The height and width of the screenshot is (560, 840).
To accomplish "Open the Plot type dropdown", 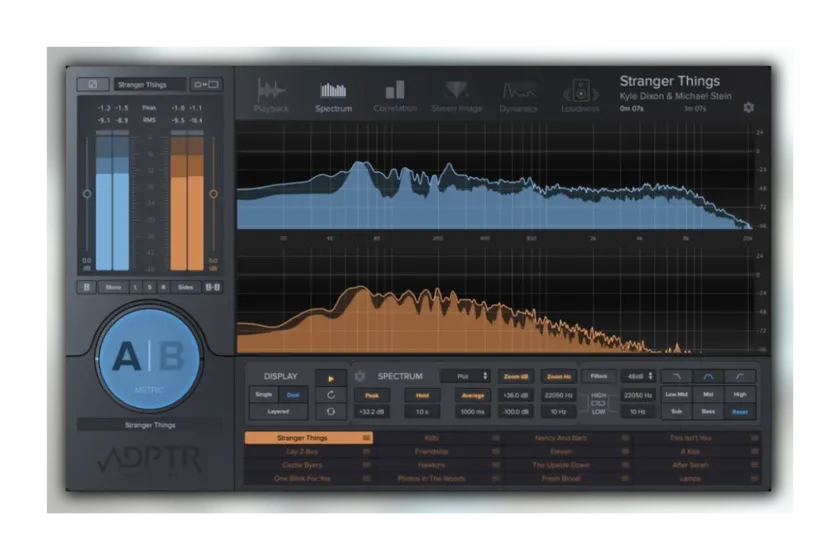I will click(x=466, y=376).
